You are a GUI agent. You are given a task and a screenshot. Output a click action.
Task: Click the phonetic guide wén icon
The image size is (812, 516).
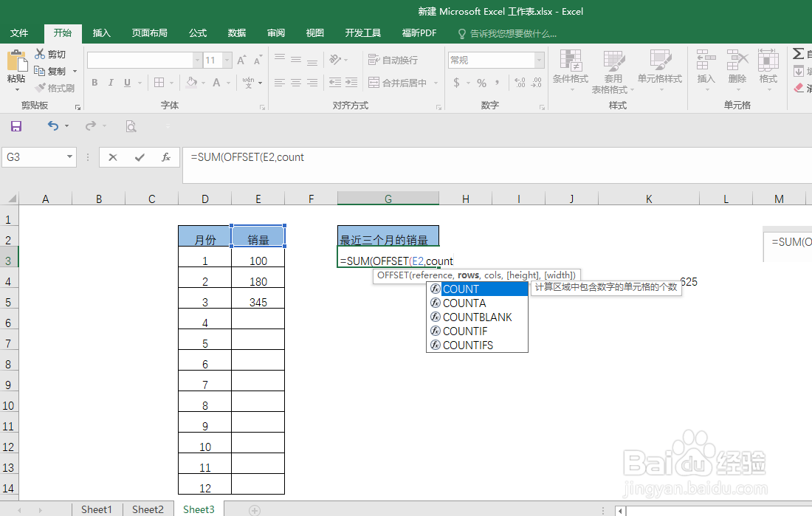point(249,83)
